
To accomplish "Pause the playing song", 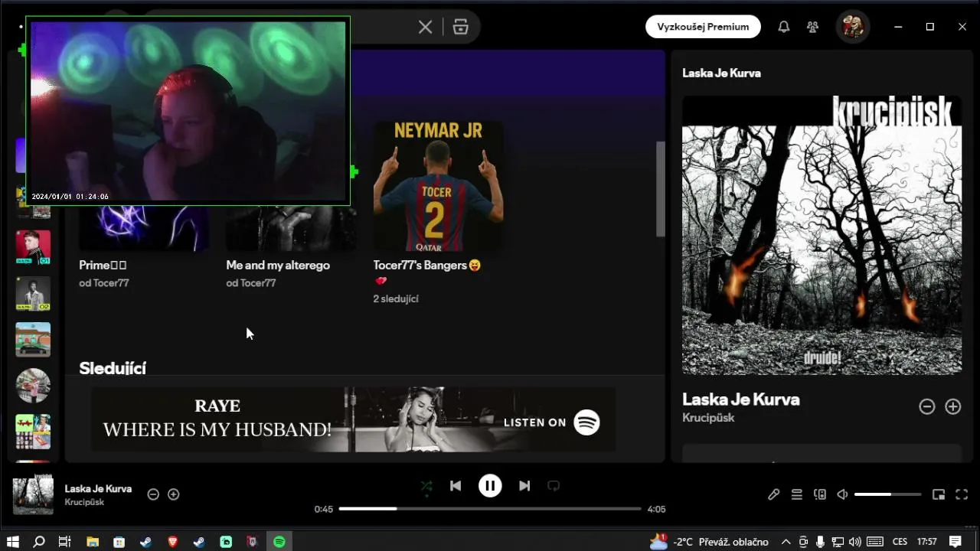I will (x=490, y=486).
